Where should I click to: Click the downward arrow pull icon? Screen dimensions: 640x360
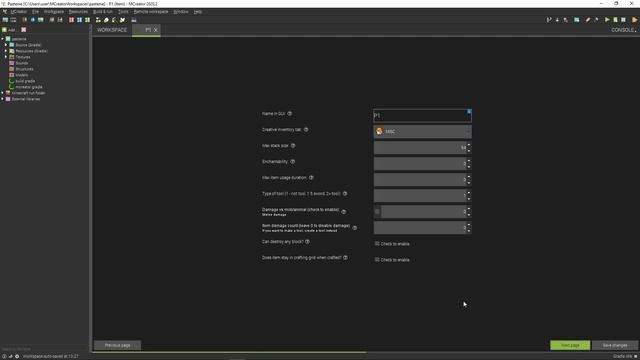point(557,20)
